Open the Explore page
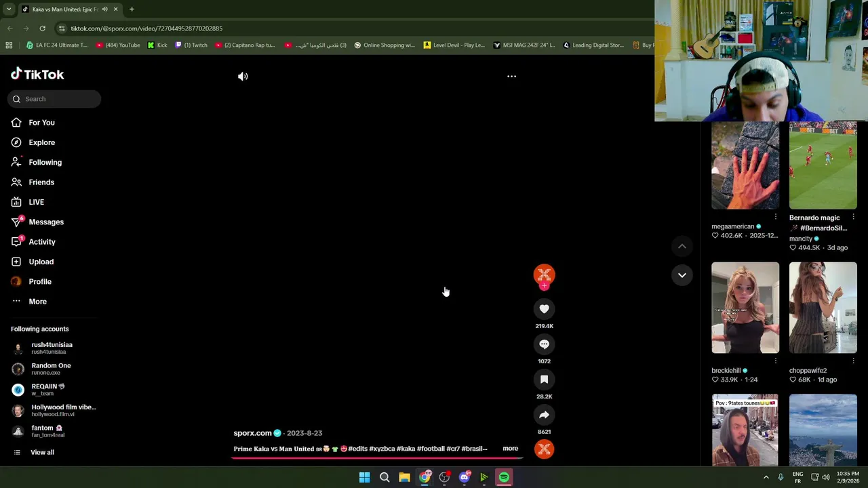 [x=41, y=142]
